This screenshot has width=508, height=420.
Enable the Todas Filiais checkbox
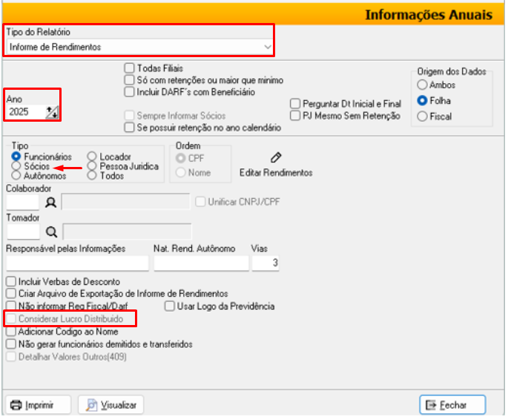pyautogui.click(x=130, y=68)
